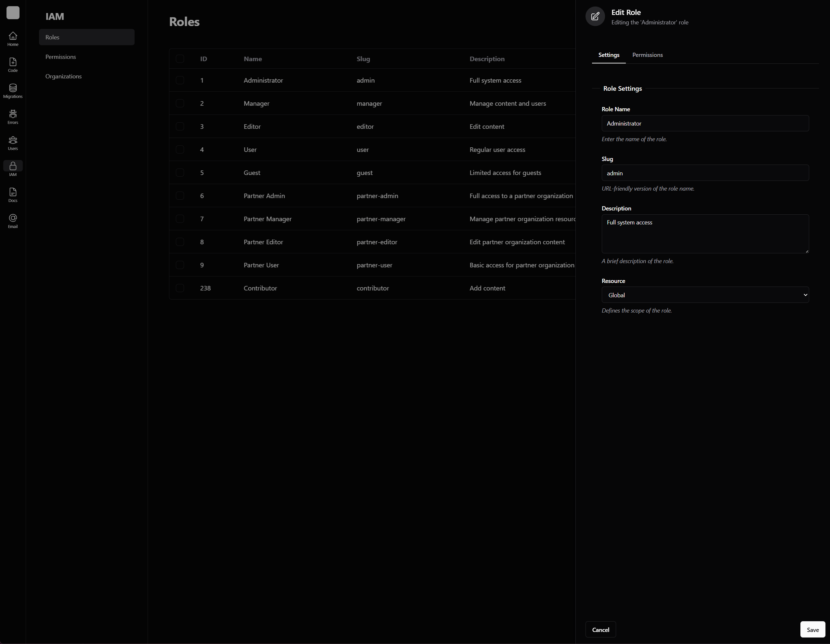Select the Contributor row checkbox
Screen dimensions: 830x644
180,288
